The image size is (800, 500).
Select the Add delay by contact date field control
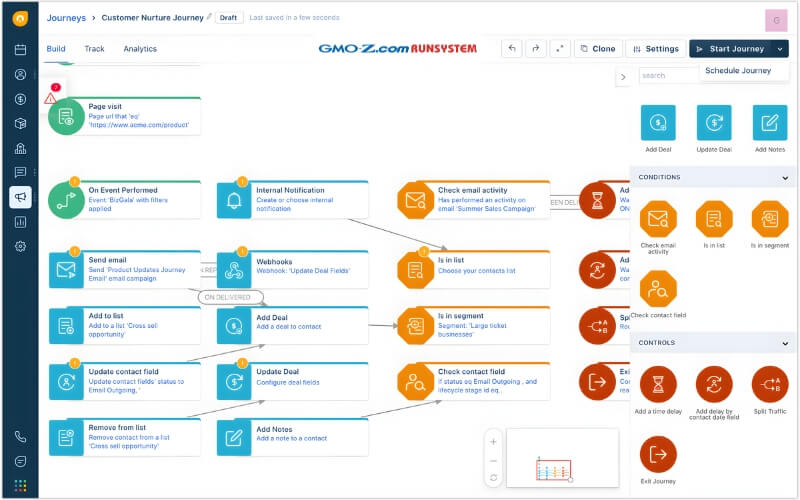714,393
